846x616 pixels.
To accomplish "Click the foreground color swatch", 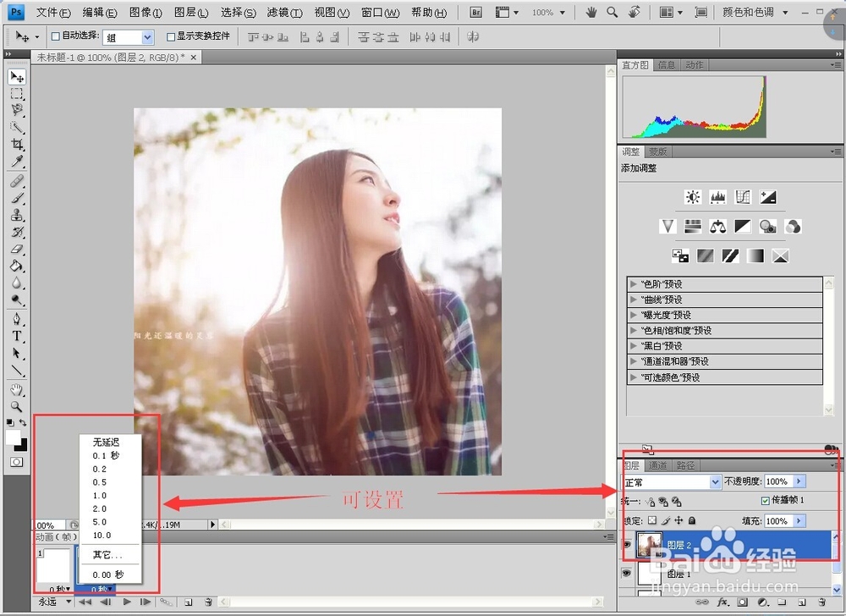I will pyautogui.click(x=13, y=437).
